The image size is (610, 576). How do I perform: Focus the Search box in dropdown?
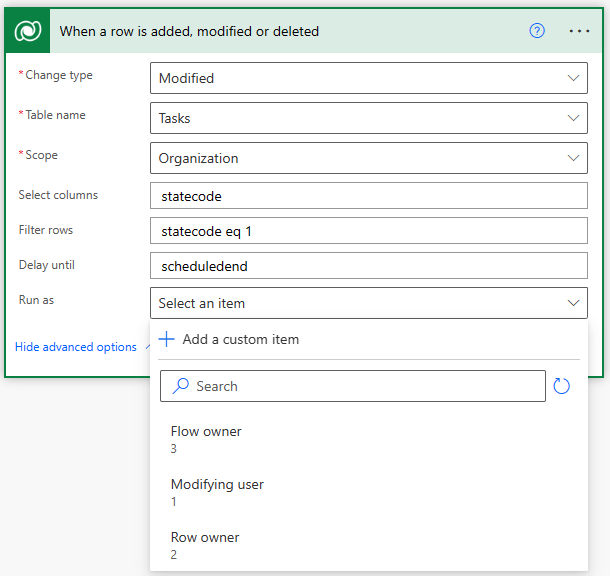point(353,386)
